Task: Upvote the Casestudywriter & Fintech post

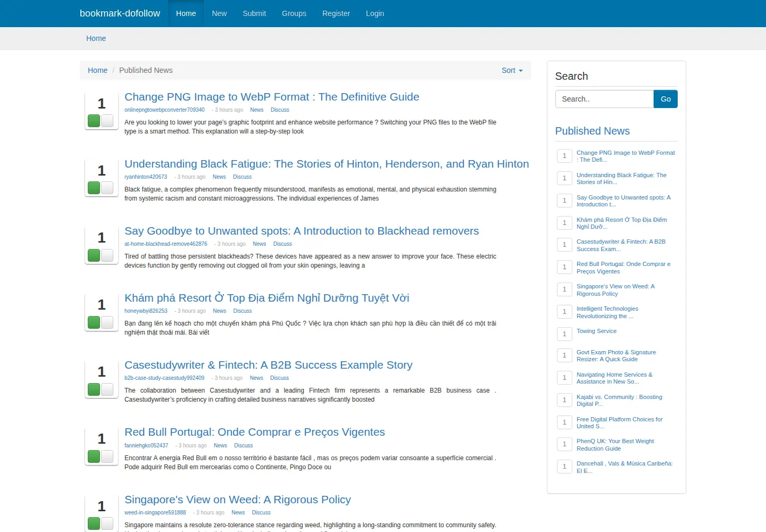Action: [x=94, y=389]
